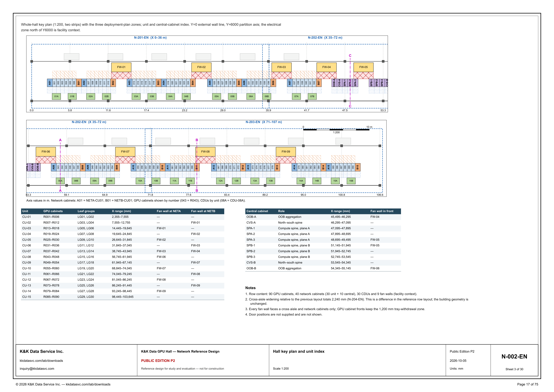Screen dimensions: 554x392
Task: Click the X range value 45,495–46,295
Action: [341, 217]
